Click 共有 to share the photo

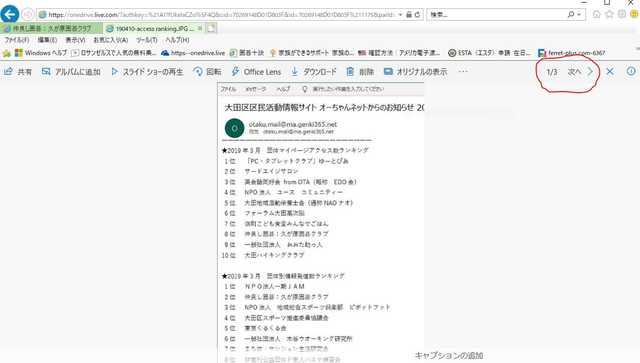click(x=18, y=72)
